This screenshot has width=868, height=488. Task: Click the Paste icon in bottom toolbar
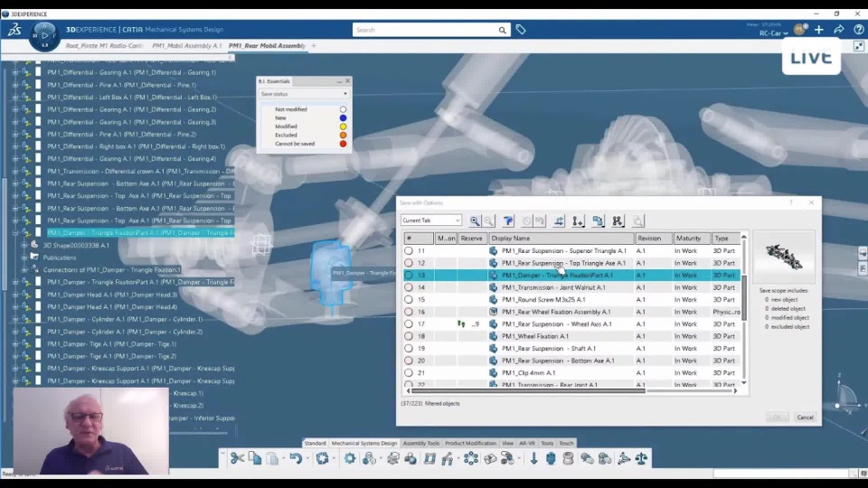pyautogui.click(x=272, y=458)
